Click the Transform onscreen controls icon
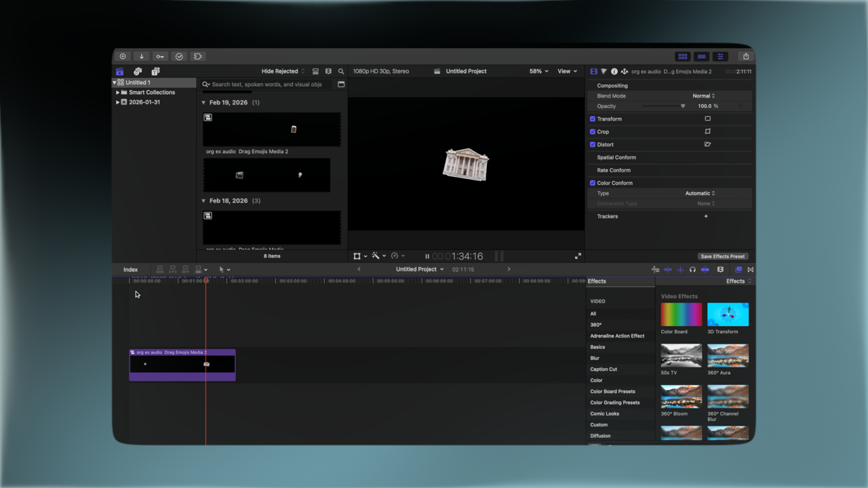868x488 pixels. (x=707, y=119)
